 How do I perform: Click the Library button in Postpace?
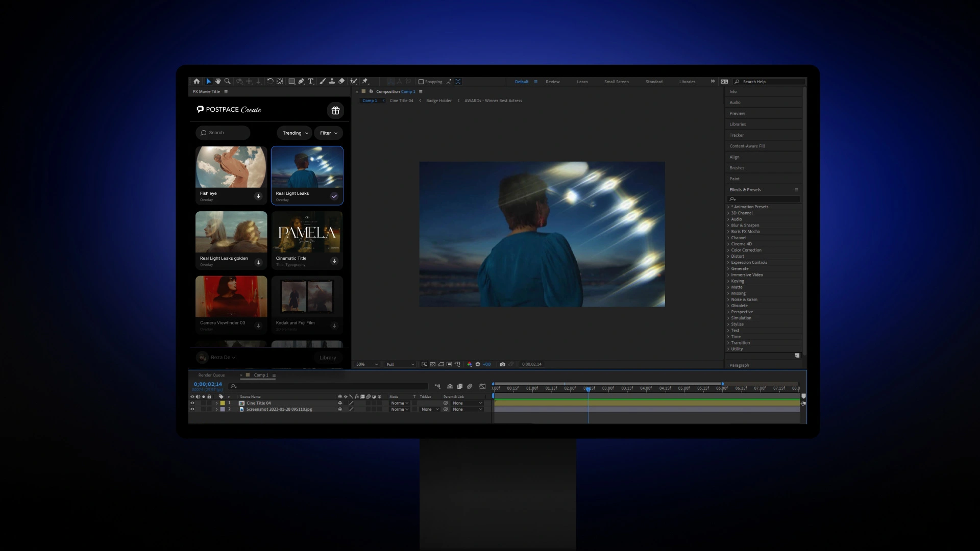pos(328,358)
